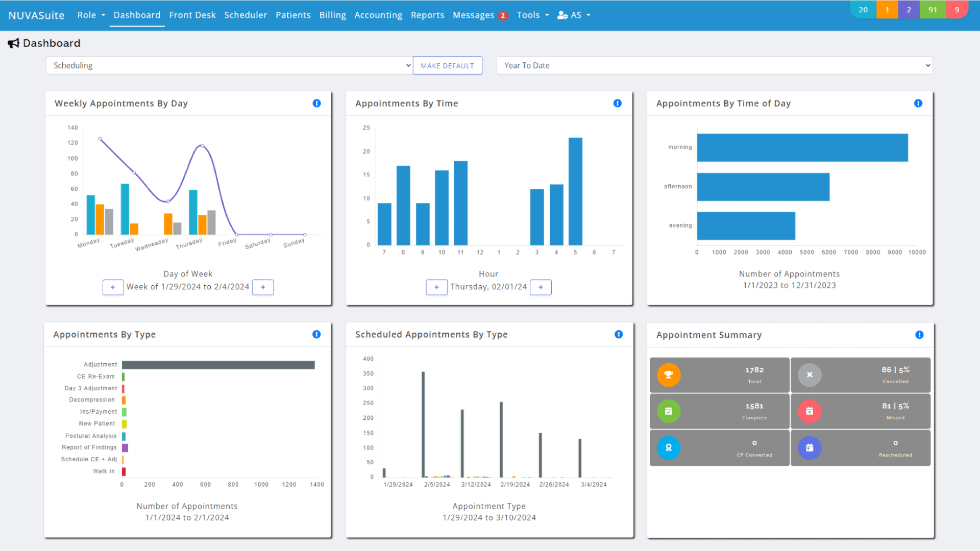
Task: Go to previous day before Thursday 02/01/24
Action: pos(437,287)
